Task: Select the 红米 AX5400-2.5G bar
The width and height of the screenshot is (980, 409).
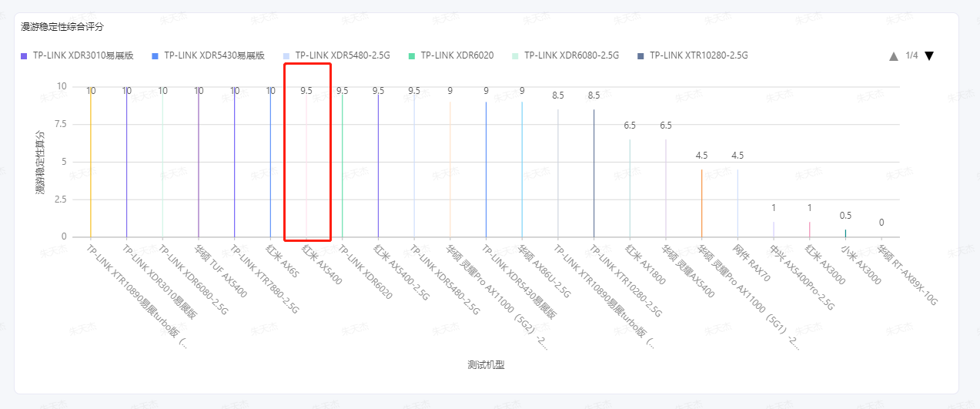Action: pyautogui.click(x=378, y=166)
